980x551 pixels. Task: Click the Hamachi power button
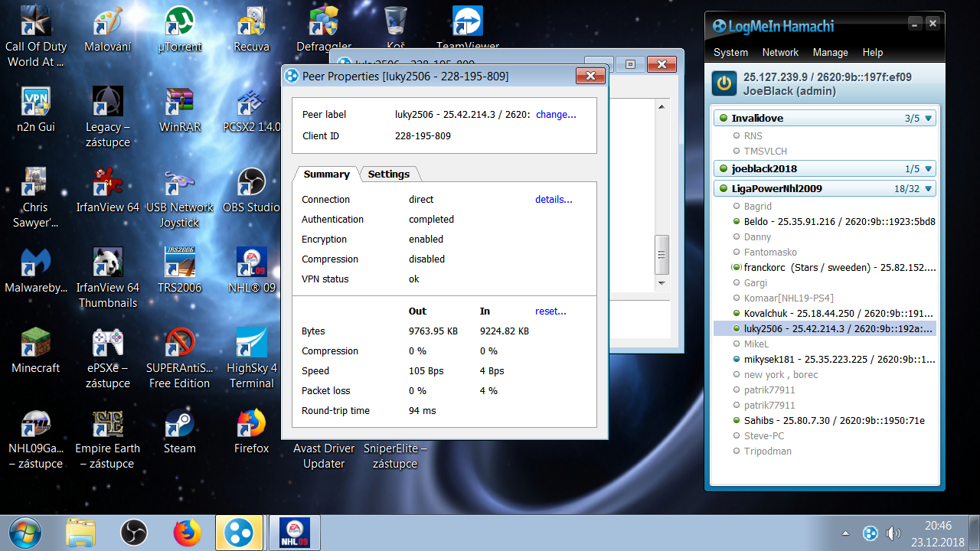pos(724,83)
